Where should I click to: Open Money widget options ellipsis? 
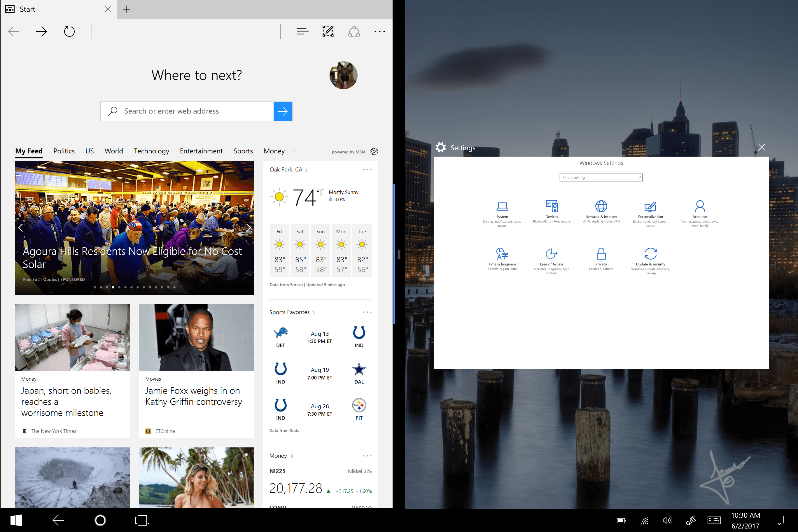(367, 456)
